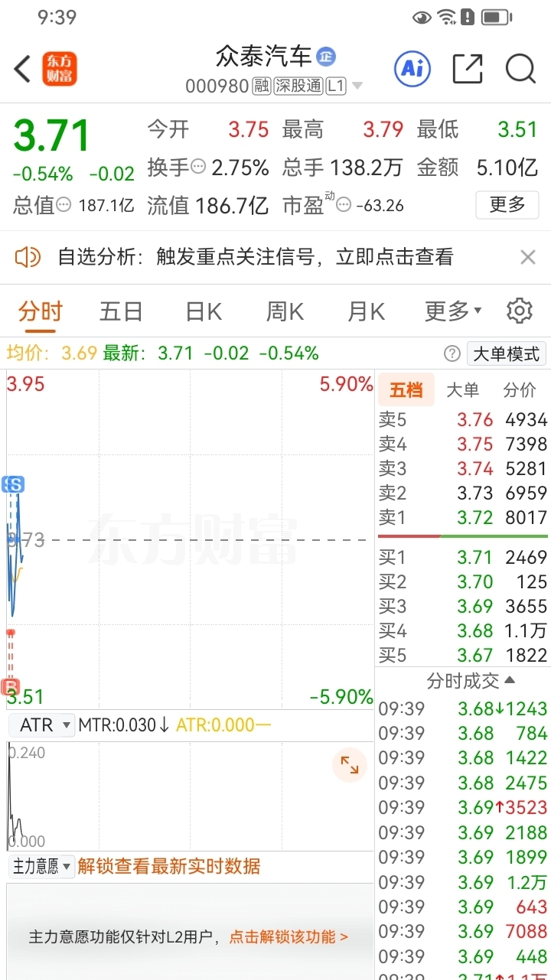This screenshot has width=551, height=980.
Task: Select the 五档 tab
Action: coord(406,390)
